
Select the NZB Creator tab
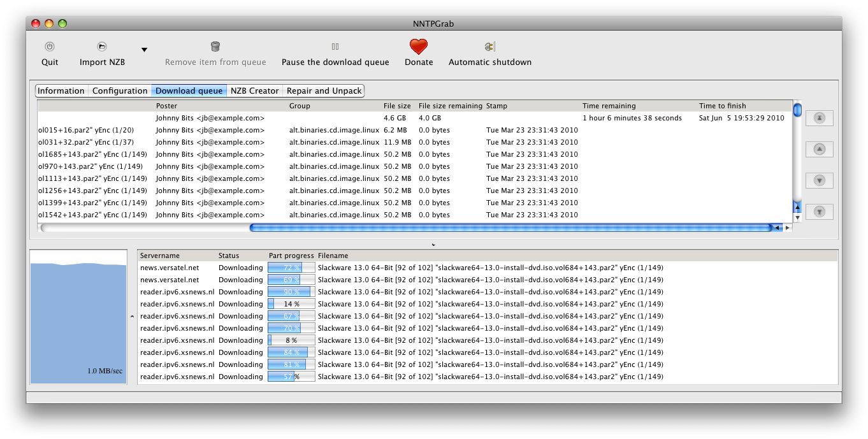click(x=254, y=91)
